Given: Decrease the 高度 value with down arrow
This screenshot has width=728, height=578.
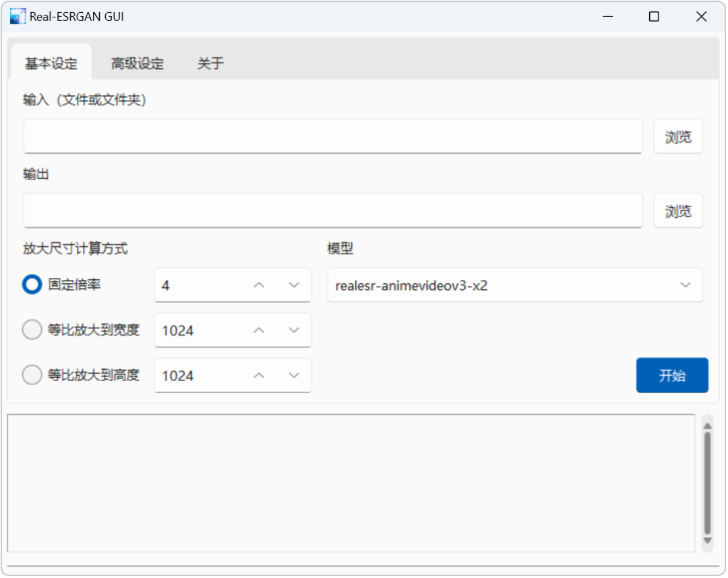Looking at the screenshot, I should click(294, 376).
